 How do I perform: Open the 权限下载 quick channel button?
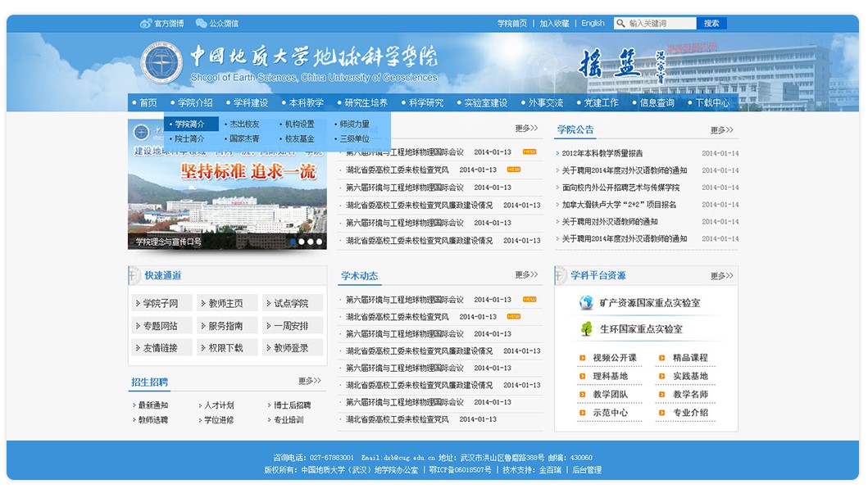pos(227,348)
